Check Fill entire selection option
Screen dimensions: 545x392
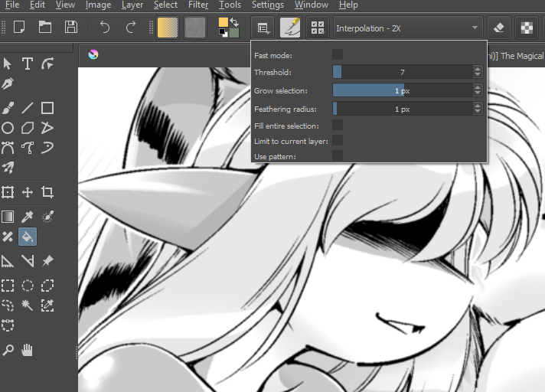point(338,125)
